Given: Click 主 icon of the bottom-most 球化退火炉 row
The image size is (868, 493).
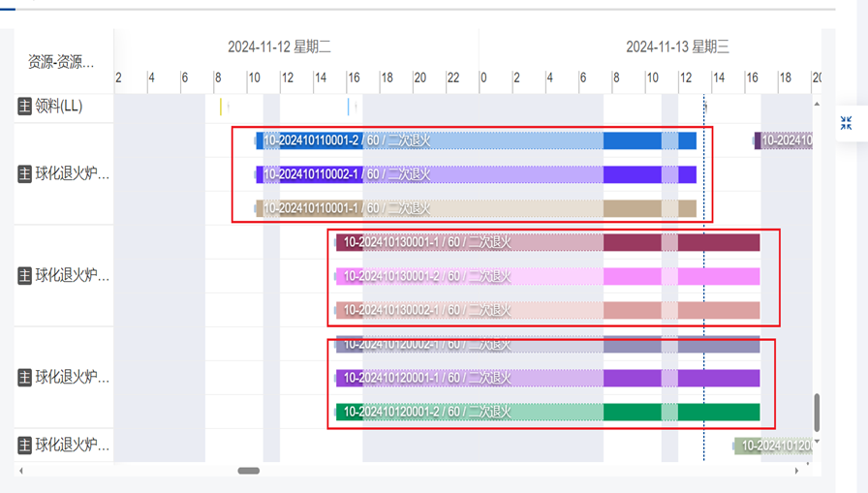Looking at the screenshot, I should (25, 446).
